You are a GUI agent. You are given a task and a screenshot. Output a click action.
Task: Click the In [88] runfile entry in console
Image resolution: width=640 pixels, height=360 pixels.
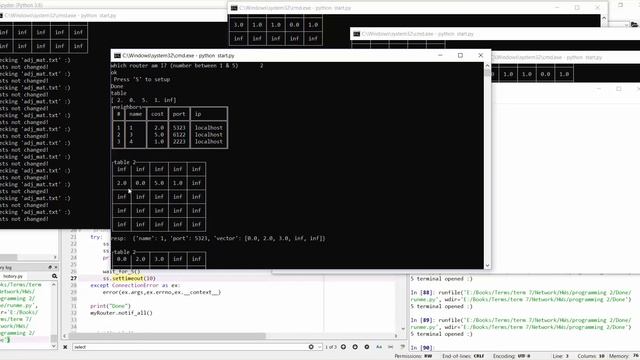pos(521,296)
